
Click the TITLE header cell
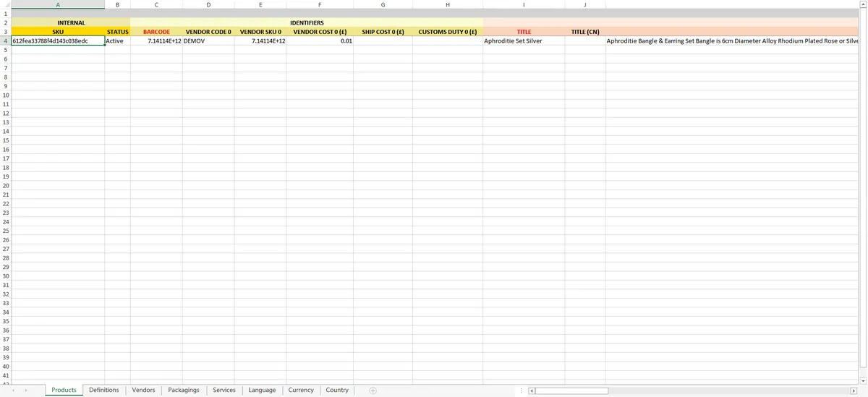(524, 32)
